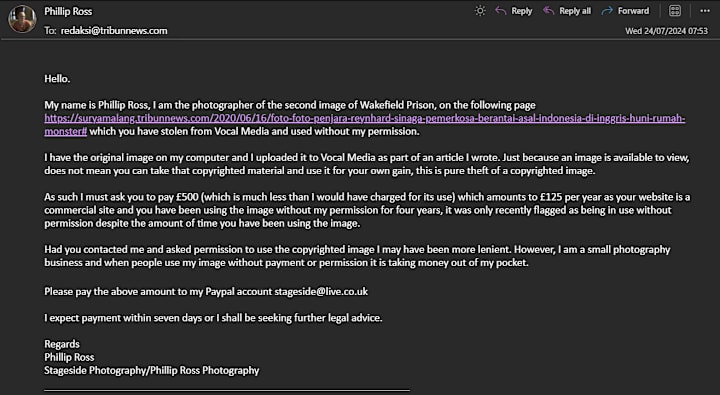This screenshot has width=720, height=395.
Task: Click the Forward arrow icon
Action: coord(607,11)
